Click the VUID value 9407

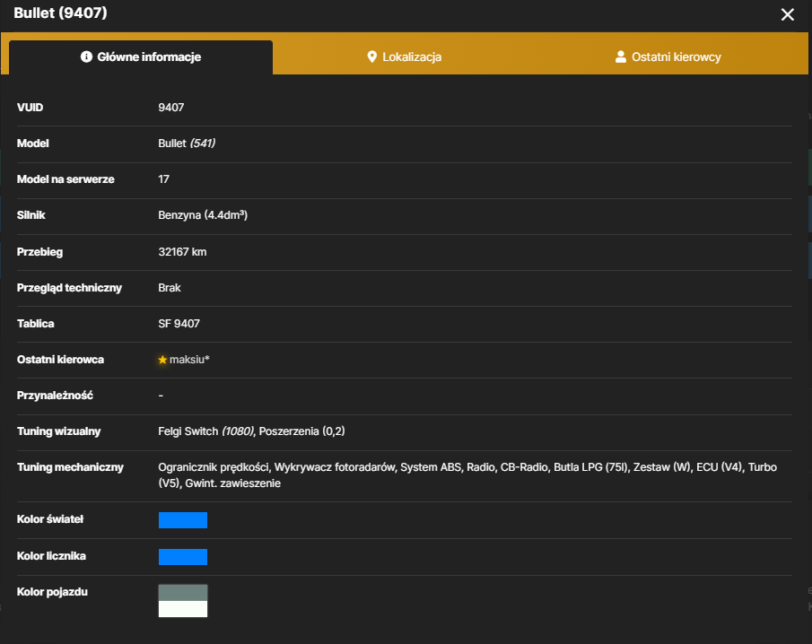(170, 108)
